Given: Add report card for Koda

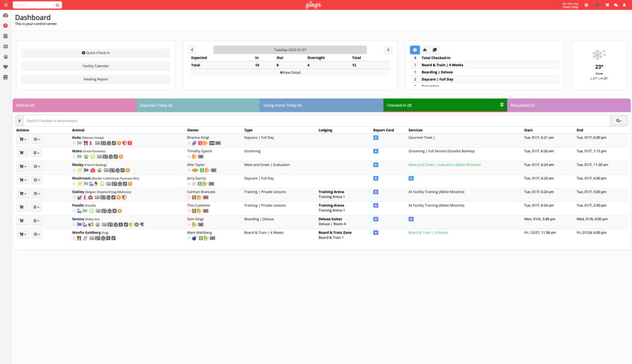Looking at the screenshot, I should pyautogui.click(x=375, y=138).
